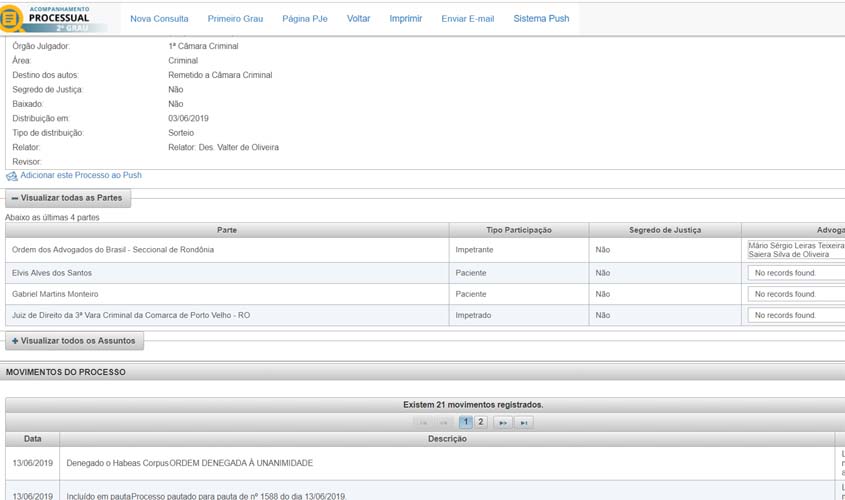Click the Elvis Alves dos Santos row
Viewport: 845px width, 500px height.
(227, 273)
